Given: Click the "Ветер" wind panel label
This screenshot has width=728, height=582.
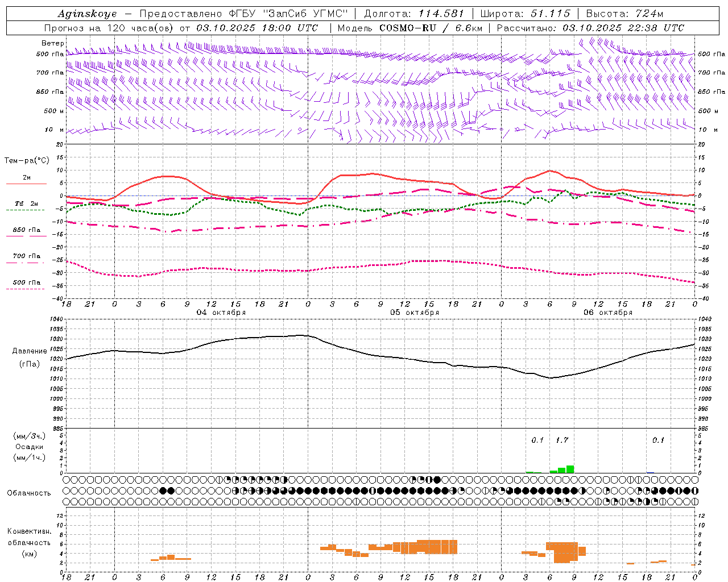Looking at the screenshot, I should pyautogui.click(x=52, y=43).
